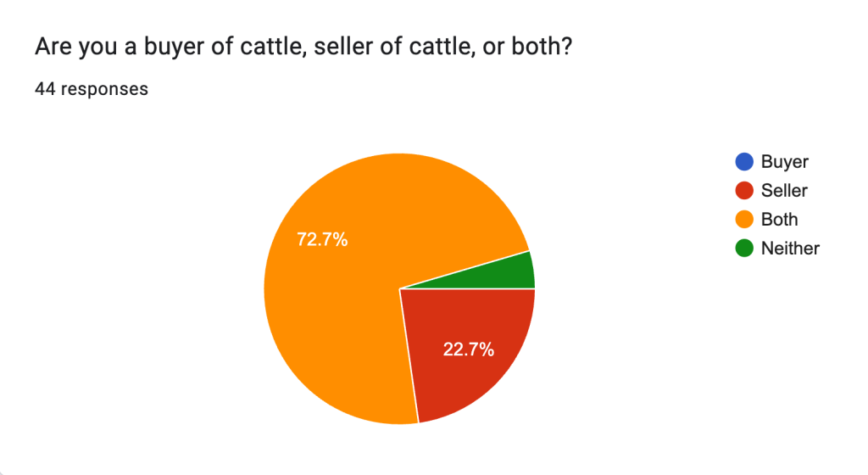Click the red Seller legend dot

click(745, 191)
